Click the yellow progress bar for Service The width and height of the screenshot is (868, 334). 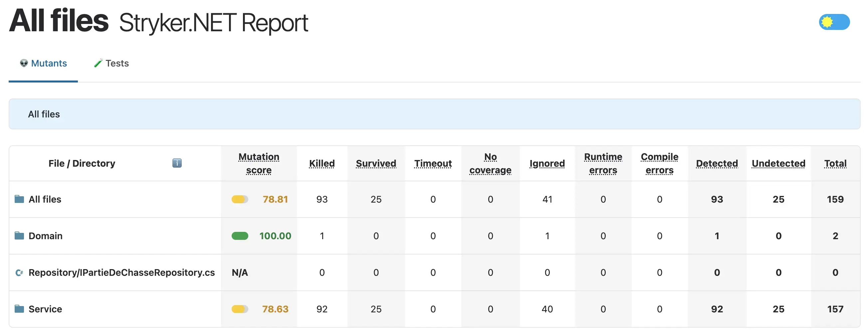240,309
